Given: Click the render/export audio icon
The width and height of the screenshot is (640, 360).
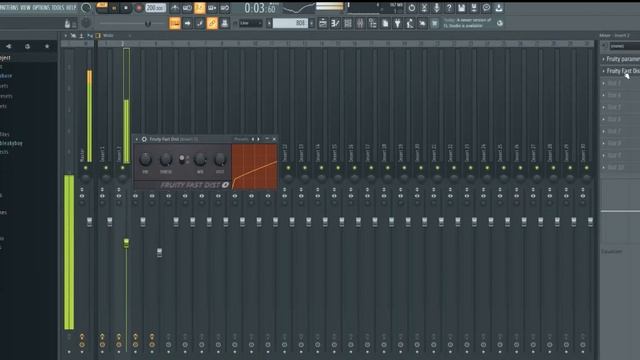Looking at the screenshot, I should coord(474,8).
